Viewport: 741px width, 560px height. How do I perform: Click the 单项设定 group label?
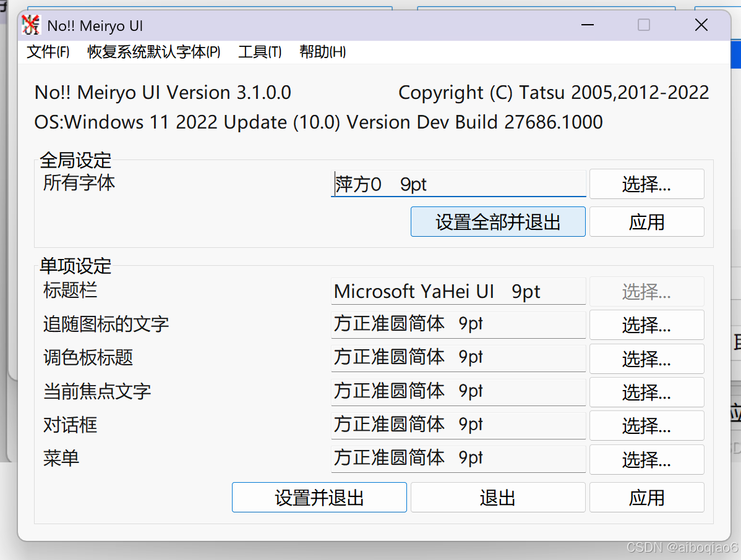click(75, 266)
